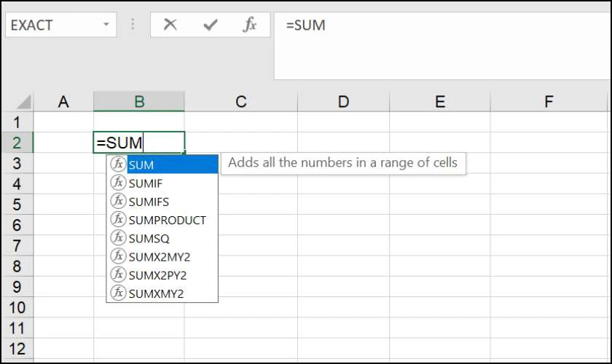
Task: Pick SUMSQ in the function list
Action: [x=162, y=238]
